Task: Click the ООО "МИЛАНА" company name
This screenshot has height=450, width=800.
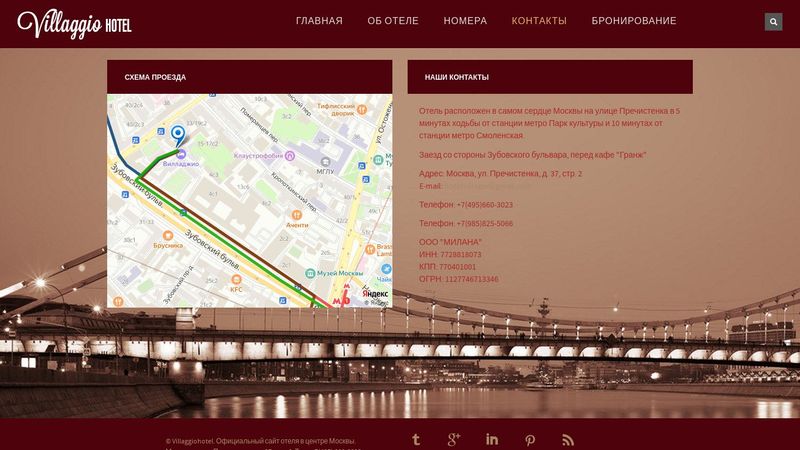Action: (451, 242)
